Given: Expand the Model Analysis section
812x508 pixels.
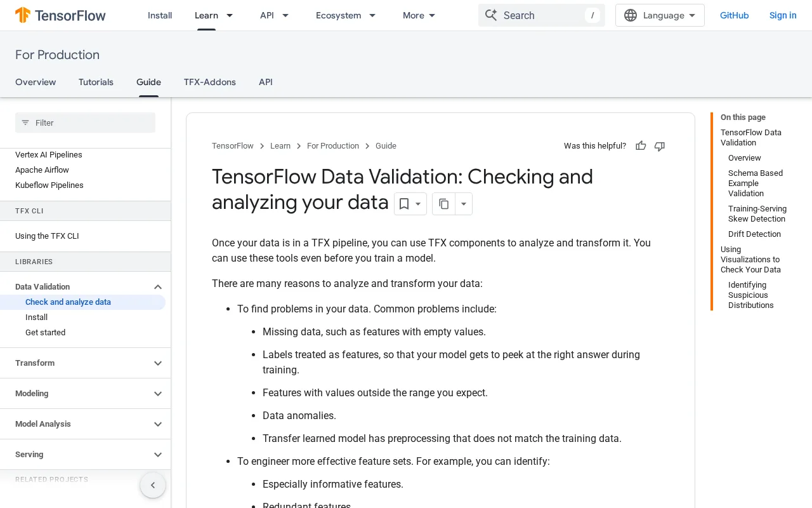Looking at the screenshot, I should (x=158, y=424).
